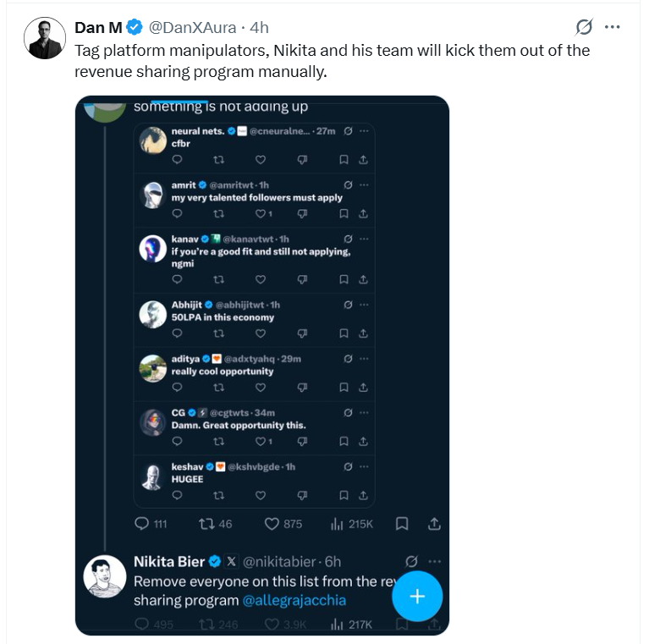Click the Grok icon on Dan M's post

(585, 27)
